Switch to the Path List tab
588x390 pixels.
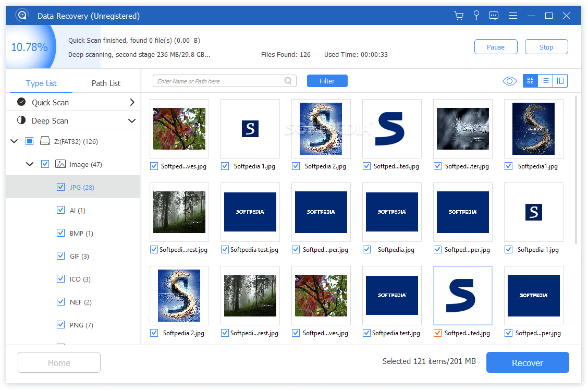[x=106, y=83]
